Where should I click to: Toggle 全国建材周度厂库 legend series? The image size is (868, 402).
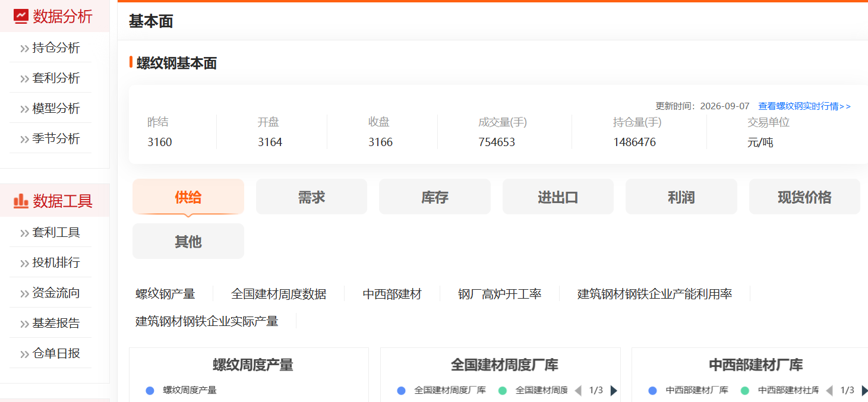point(441,390)
